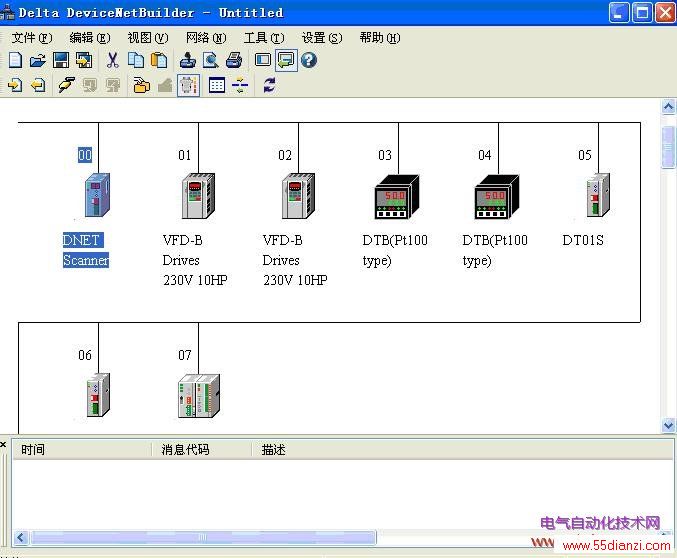Click the message panel horizontal scrollbar thumb
The height and width of the screenshot is (558, 677).
click(203, 538)
